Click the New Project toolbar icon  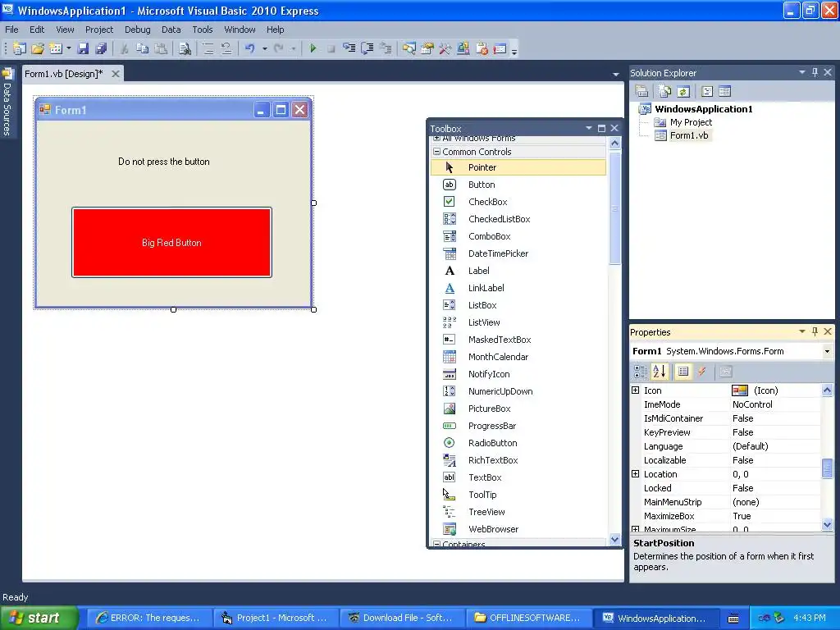[x=20, y=48]
